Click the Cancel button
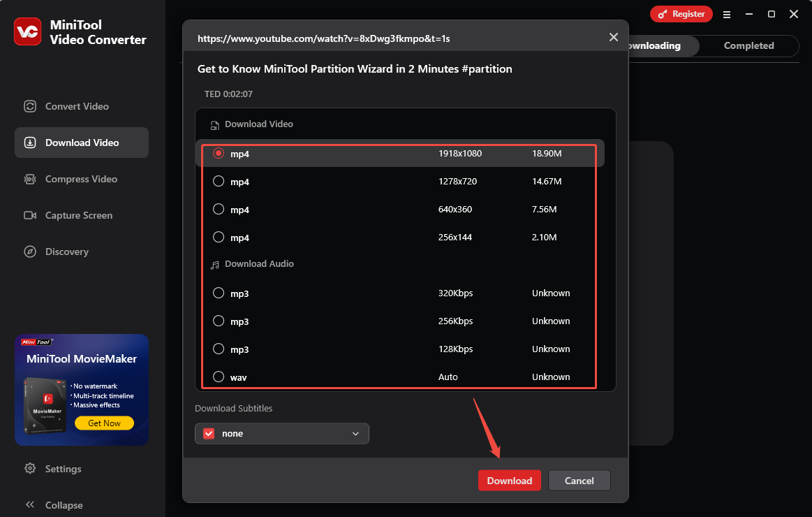The height and width of the screenshot is (517, 812). click(x=579, y=481)
